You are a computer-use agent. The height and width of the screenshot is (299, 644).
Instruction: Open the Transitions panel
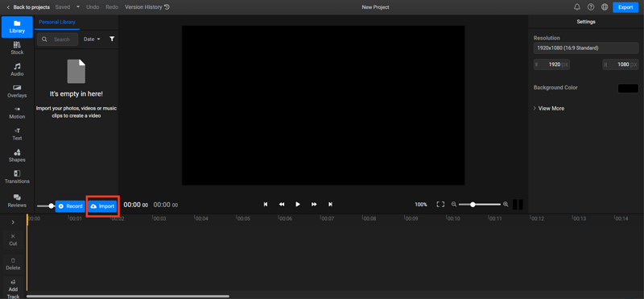tap(17, 176)
